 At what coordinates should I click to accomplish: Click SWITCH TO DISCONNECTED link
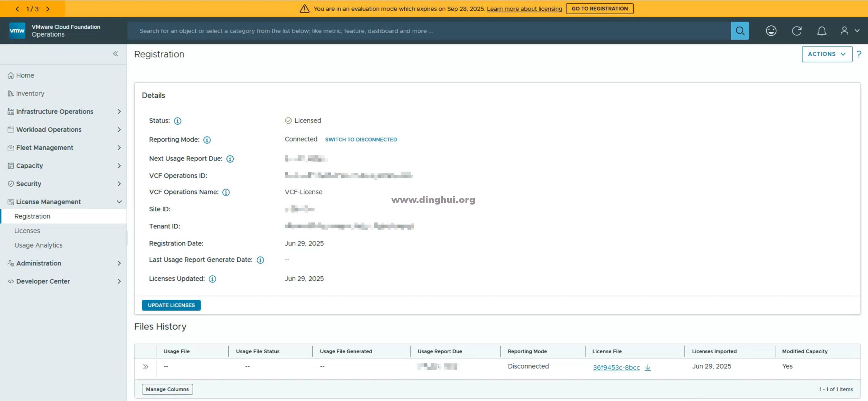(x=361, y=140)
